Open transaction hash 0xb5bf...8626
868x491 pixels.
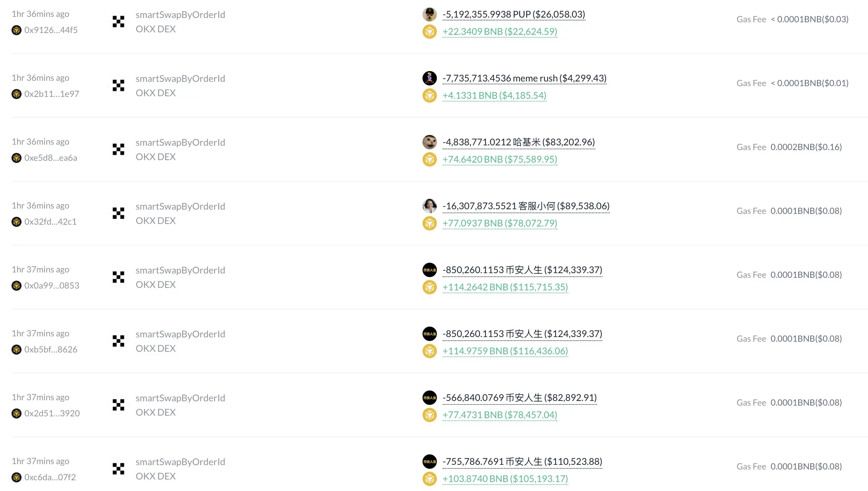(x=51, y=350)
